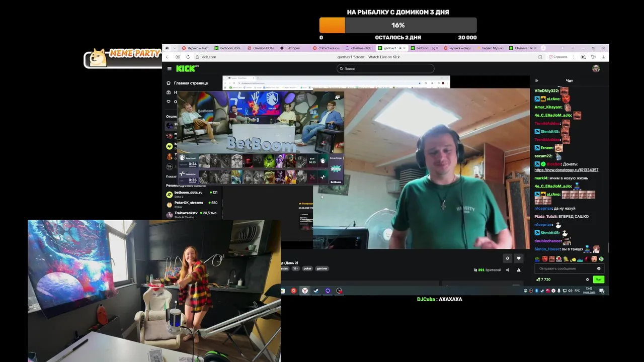Image resolution: width=644 pixels, height=362 pixels.
Task: Click the first quick emote below chat
Action: click(537, 259)
